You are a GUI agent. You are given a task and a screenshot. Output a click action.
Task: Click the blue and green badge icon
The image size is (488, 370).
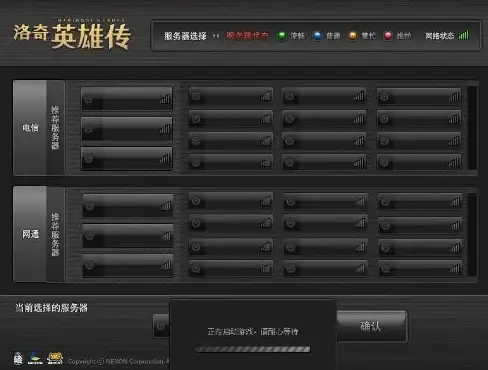(35, 358)
